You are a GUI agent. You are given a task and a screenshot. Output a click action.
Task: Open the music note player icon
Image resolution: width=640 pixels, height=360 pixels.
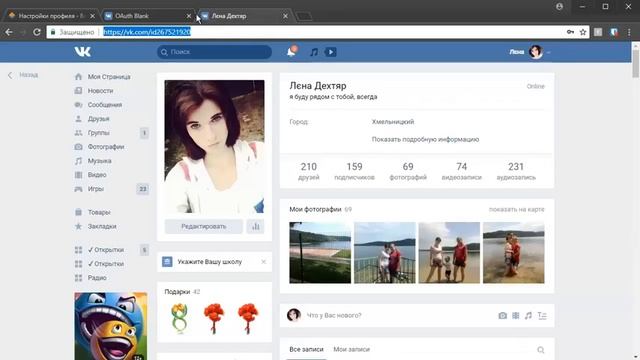pos(313,52)
